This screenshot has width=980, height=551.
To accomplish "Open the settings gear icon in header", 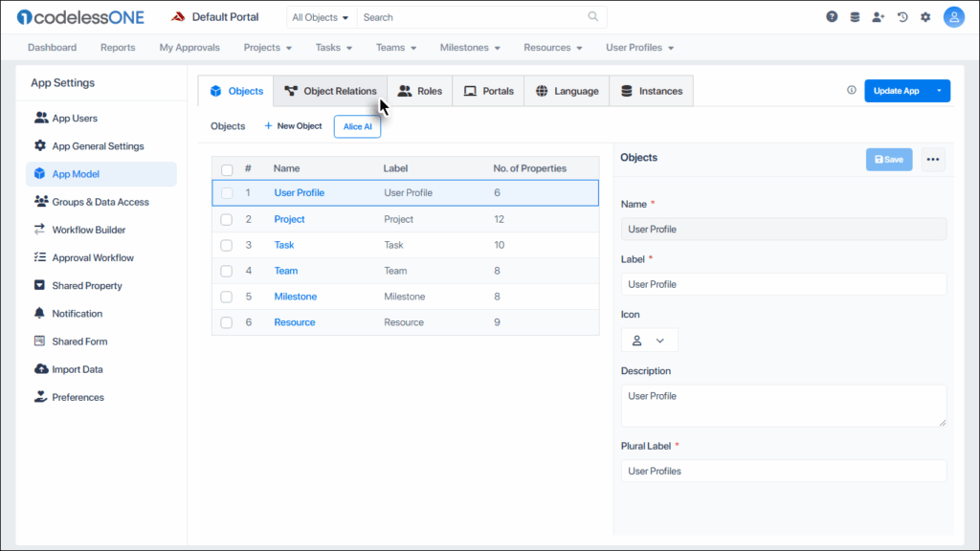I will pos(925,17).
